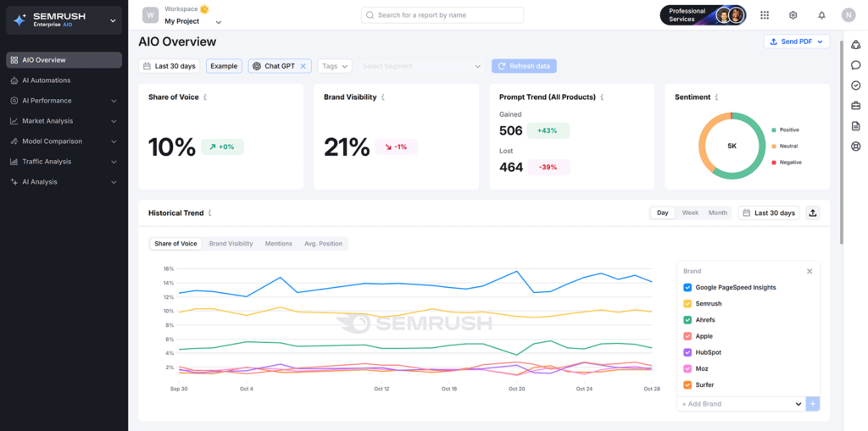Disable the HubSpot brand checkbox

(x=687, y=352)
